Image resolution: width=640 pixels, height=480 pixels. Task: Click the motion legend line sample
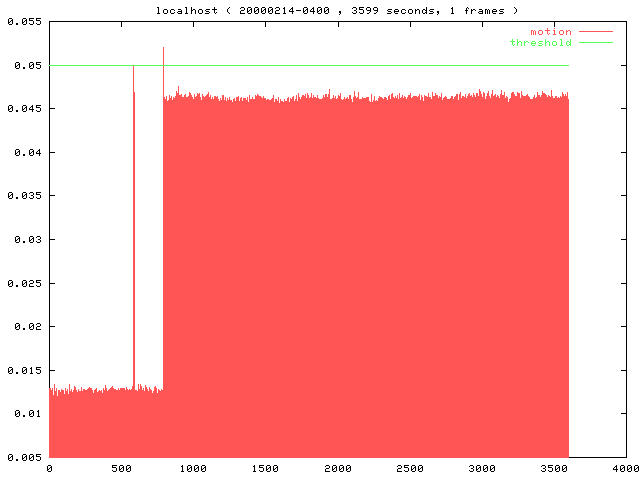point(596,32)
